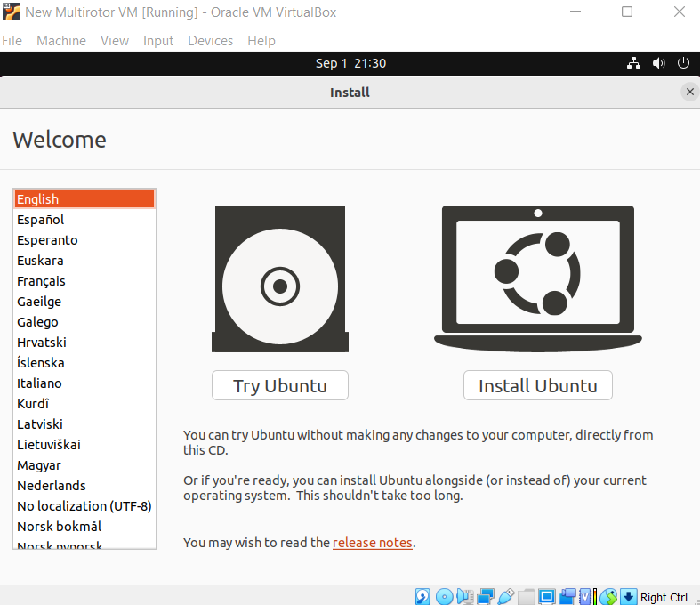This screenshot has height=605, width=700.
Task: Open the Input menu
Action: [158, 41]
